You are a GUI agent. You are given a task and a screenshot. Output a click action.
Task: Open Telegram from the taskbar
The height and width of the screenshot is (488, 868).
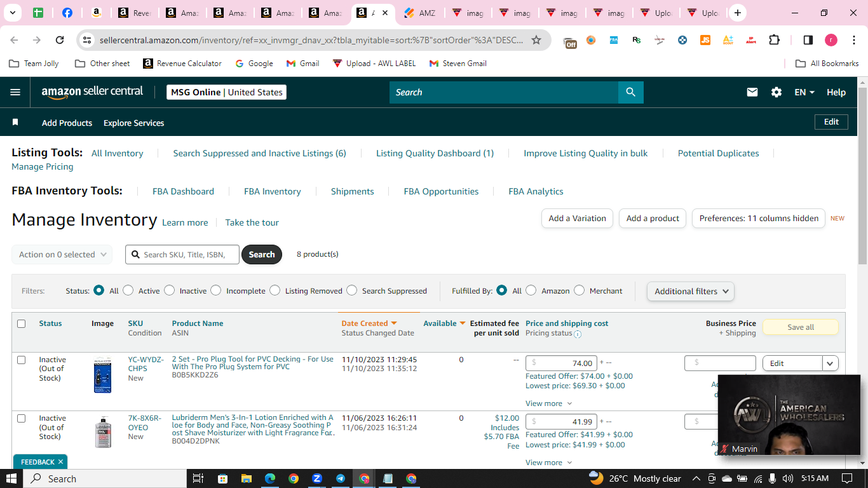pyautogui.click(x=341, y=478)
